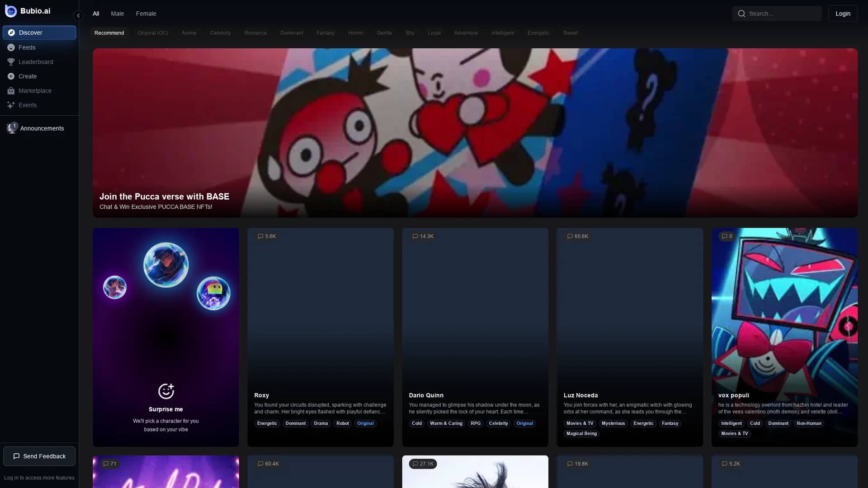Click the 71 chat count badge
868x488 pixels.
pos(109,464)
